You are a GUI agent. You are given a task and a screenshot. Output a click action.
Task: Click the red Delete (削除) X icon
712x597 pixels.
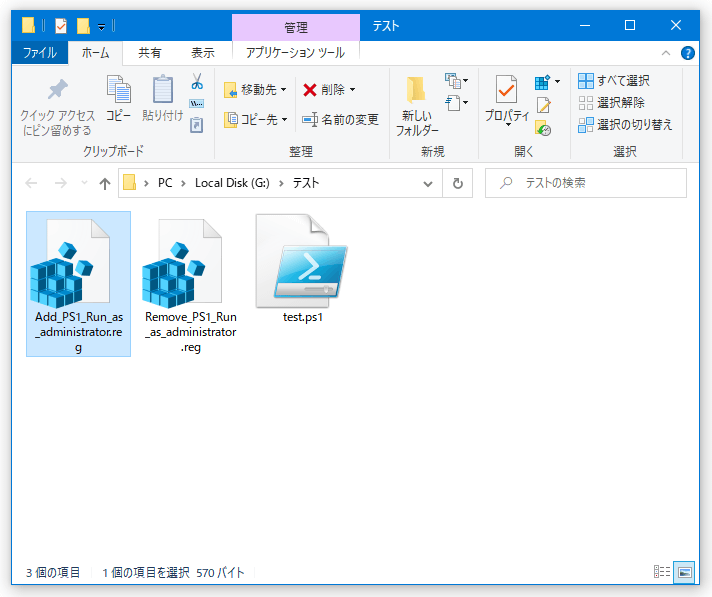click(x=310, y=90)
